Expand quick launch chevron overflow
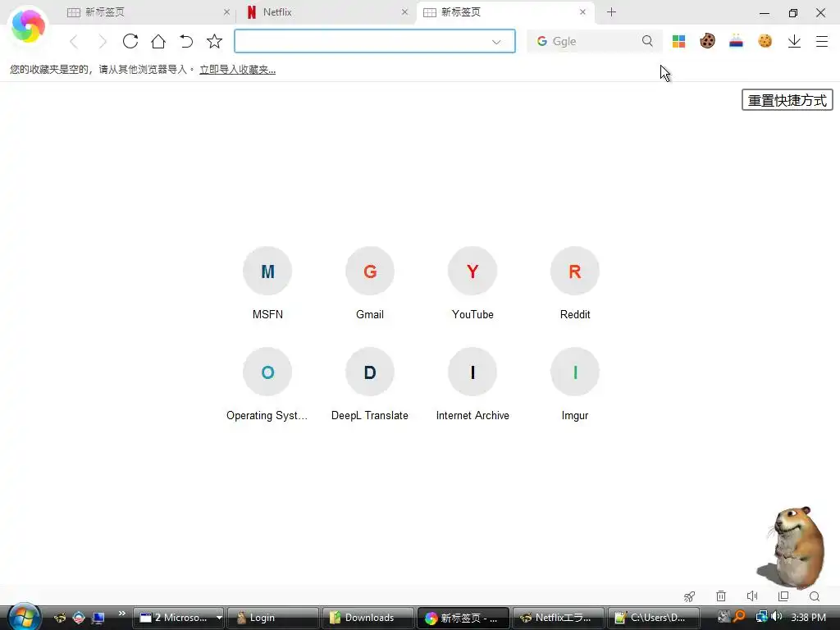840x630 pixels. click(x=121, y=614)
